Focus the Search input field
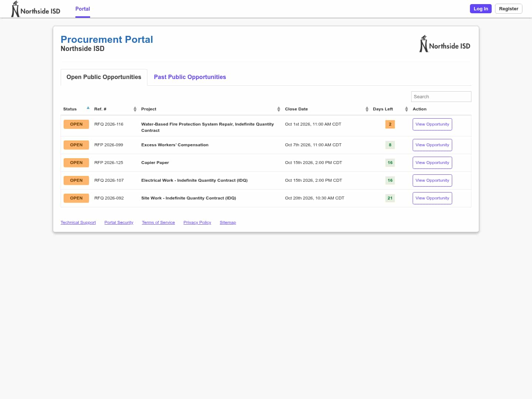The width and height of the screenshot is (532, 399). [441, 97]
